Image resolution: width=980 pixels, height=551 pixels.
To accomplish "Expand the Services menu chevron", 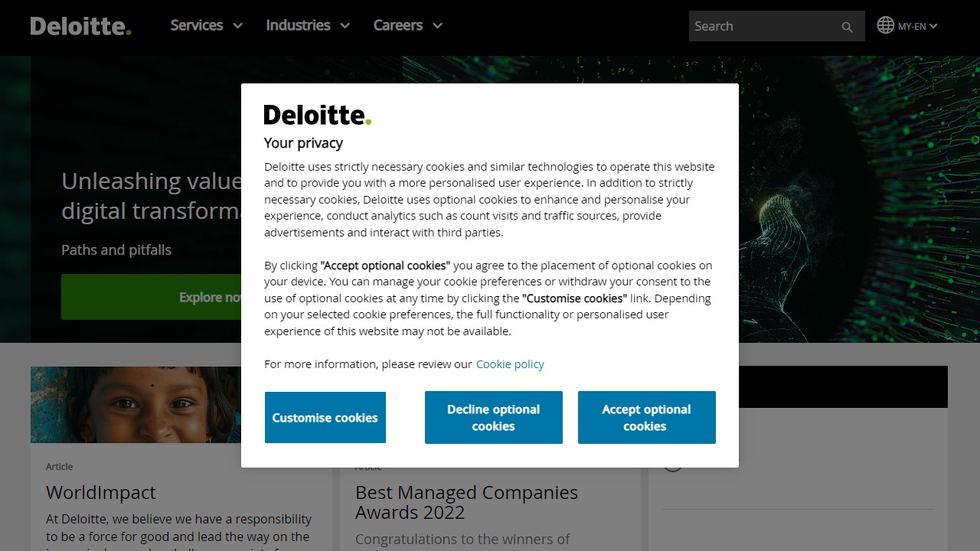I will [237, 26].
